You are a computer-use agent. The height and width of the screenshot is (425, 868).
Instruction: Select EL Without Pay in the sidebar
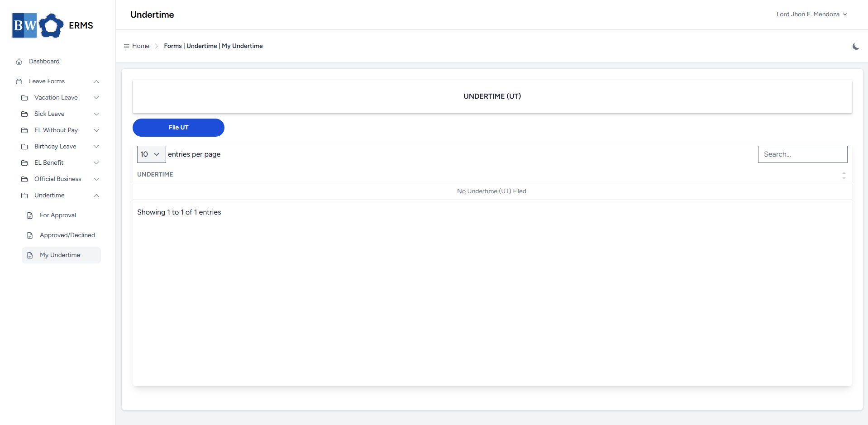(56, 130)
